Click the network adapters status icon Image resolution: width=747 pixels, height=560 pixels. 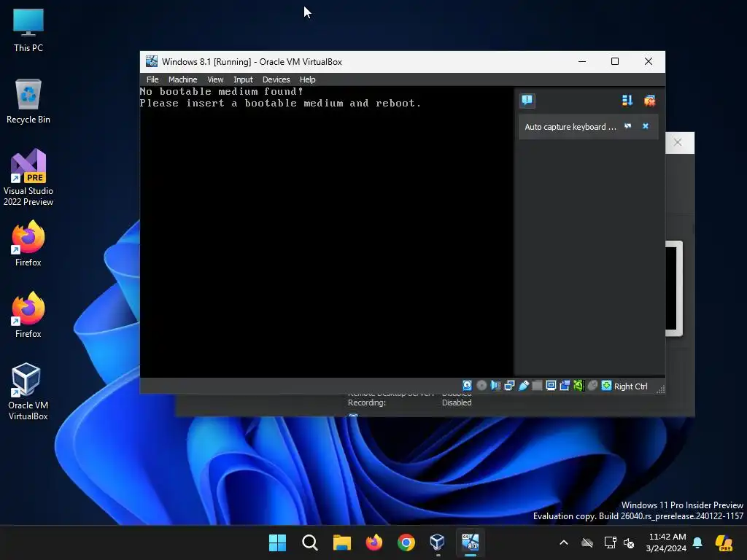coord(509,386)
